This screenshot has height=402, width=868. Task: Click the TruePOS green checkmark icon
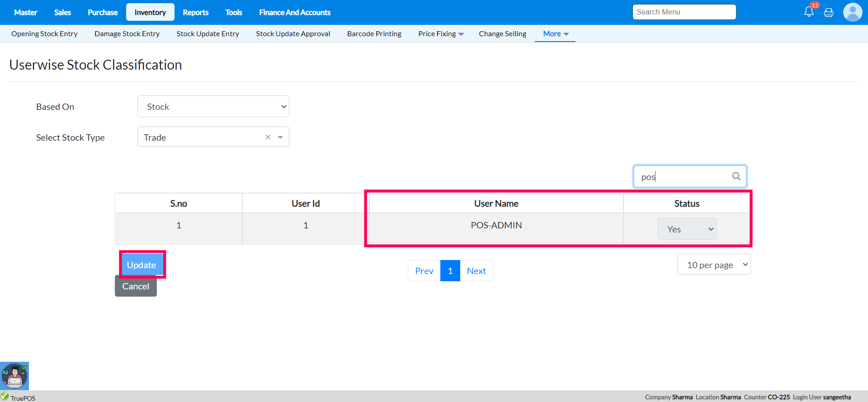pyautogui.click(x=5, y=396)
